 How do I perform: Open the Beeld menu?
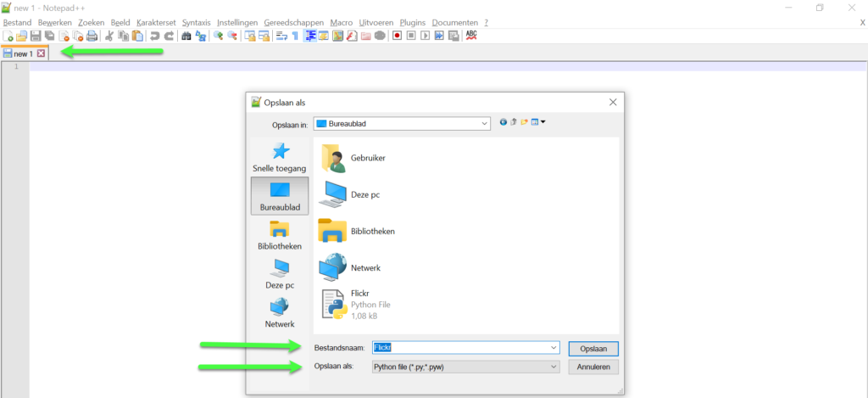120,23
